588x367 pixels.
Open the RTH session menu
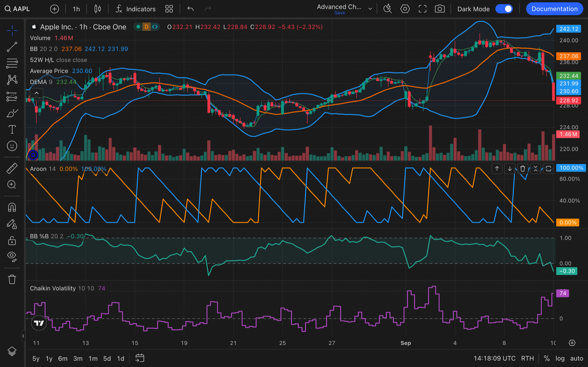(528, 358)
